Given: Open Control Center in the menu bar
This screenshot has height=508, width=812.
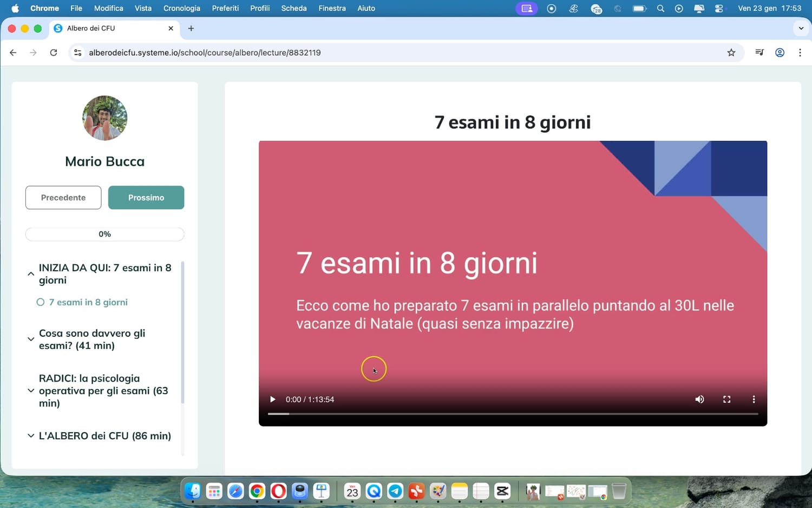Looking at the screenshot, I should point(719,8).
